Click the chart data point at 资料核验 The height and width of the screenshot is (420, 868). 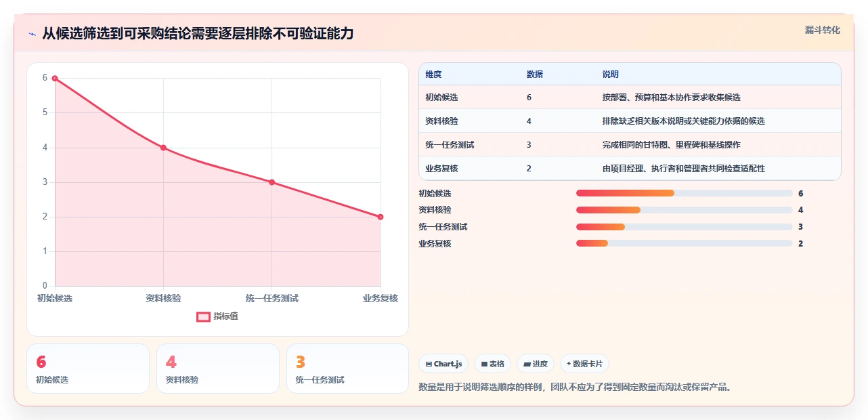(x=163, y=148)
